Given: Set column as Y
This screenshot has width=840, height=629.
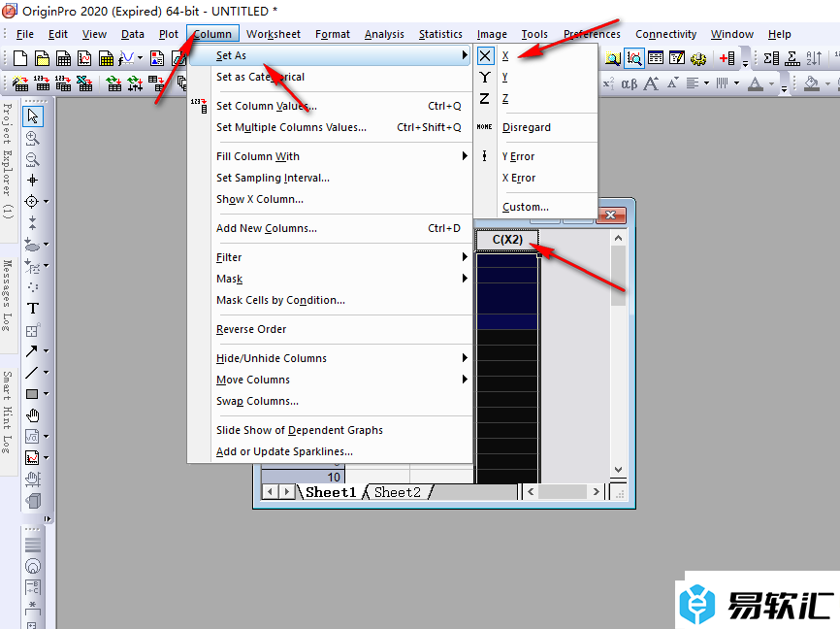Looking at the screenshot, I should [x=535, y=78].
